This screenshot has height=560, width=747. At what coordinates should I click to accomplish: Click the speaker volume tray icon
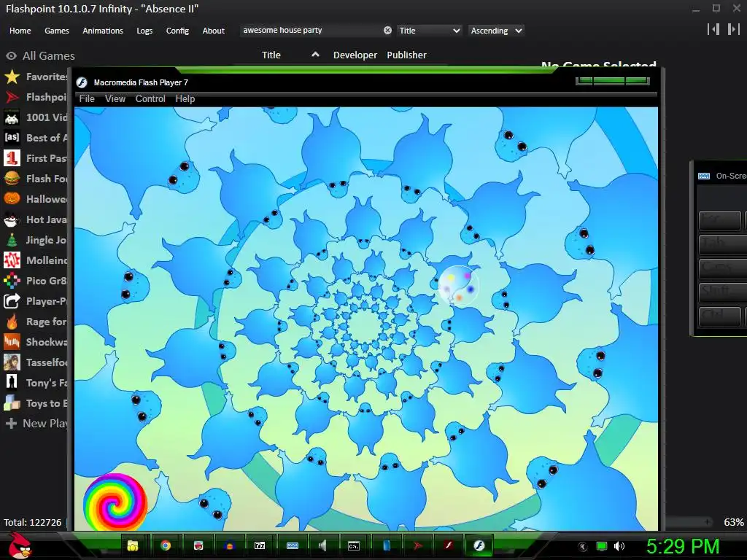tap(619, 546)
